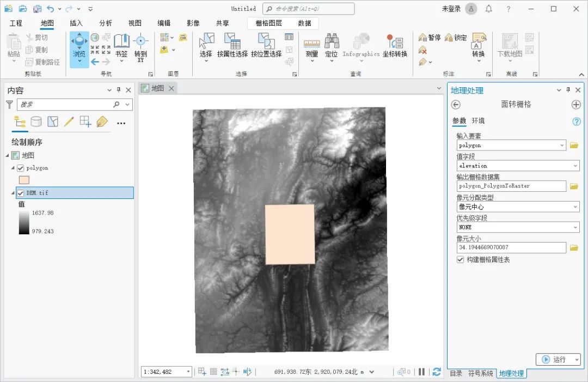Open the map scale 1:342,482 dropdown
588x382 pixels.
(188, 372)
